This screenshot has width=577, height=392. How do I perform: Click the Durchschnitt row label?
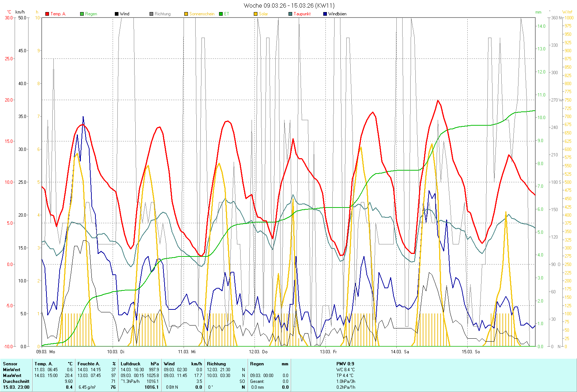tap(16, 381)
